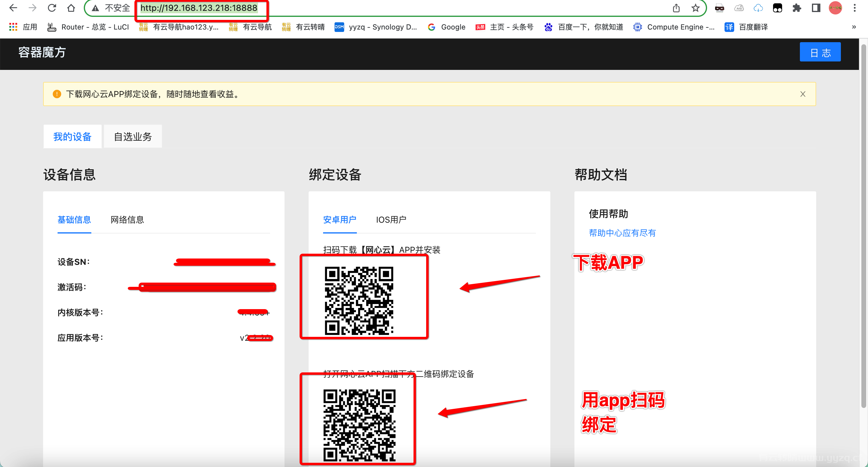The height and width of the screenshot is (467, 868).
Task: Open 百度一下，你就知道 bookmark
Action: click(x=583, y=27)
